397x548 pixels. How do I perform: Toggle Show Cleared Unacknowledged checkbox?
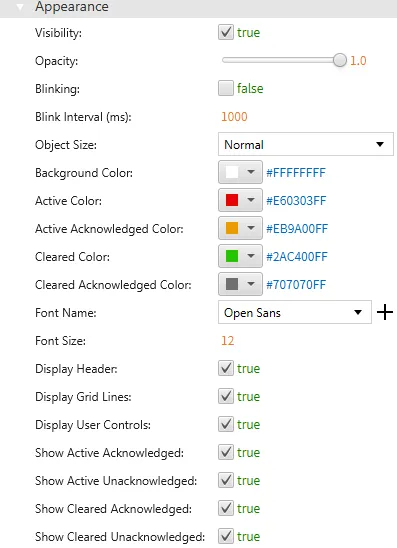pyautogui.click(x=226, y=536)
